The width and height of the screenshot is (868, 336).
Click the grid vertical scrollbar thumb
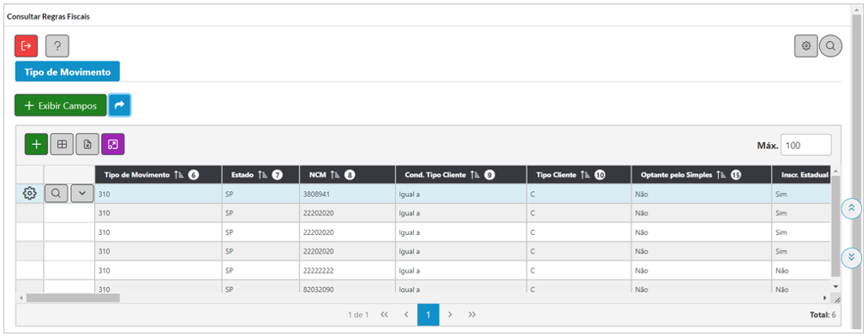coord(836,225)
